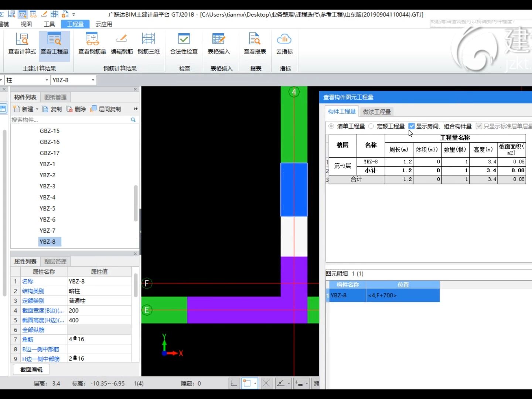Switch to the 做法工程量 tab
The height and width of the screenshot is (399, 532).
[377, 112]
